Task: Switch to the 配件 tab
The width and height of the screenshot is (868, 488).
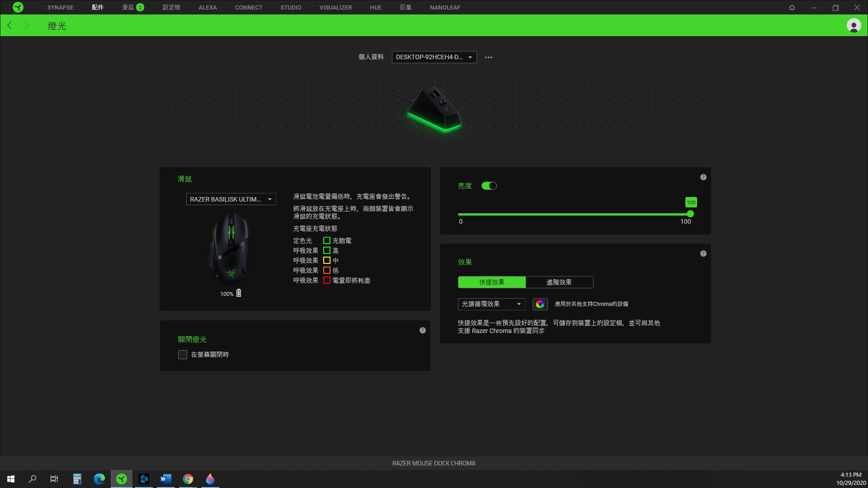Action: (98, 7)
